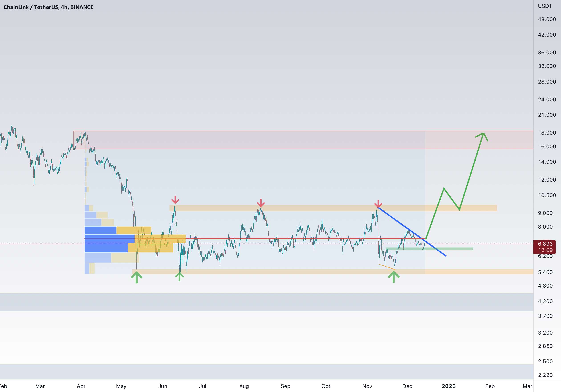The image size is (561, 392).
Task: Select the 2.220 price axis label
Action: point(545,375)
